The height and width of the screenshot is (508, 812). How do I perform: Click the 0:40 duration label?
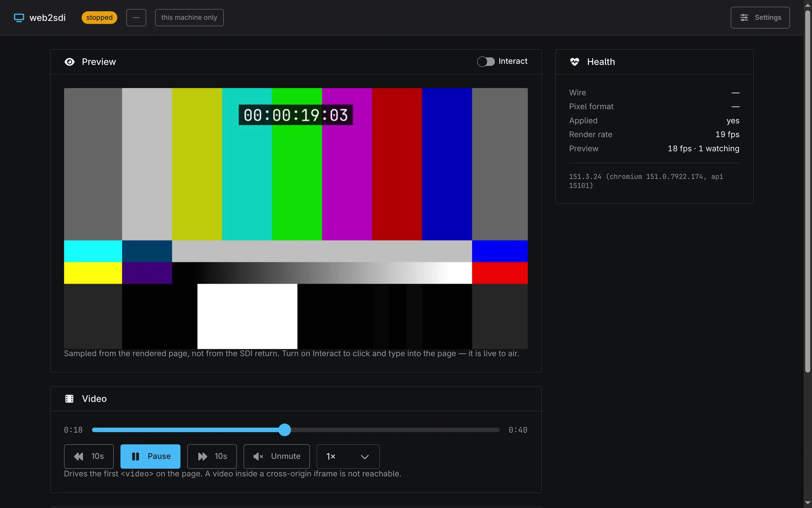[518, 430]
